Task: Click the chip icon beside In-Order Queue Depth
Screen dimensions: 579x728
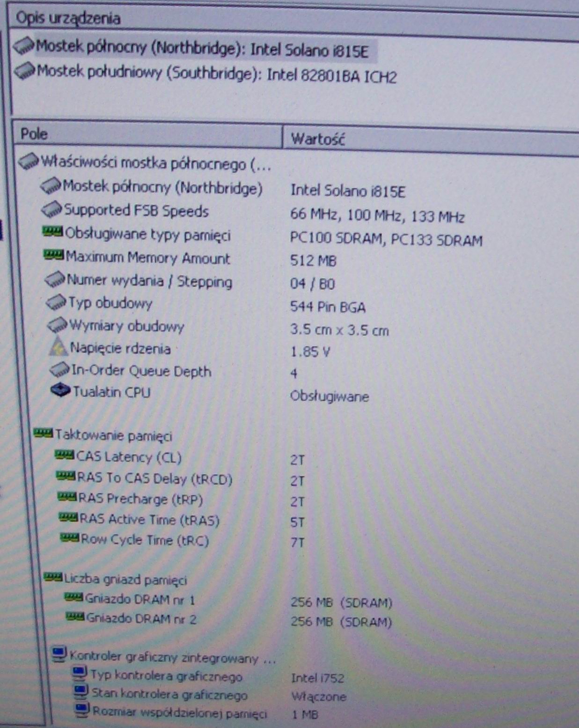Action: (x=60, y=369)
